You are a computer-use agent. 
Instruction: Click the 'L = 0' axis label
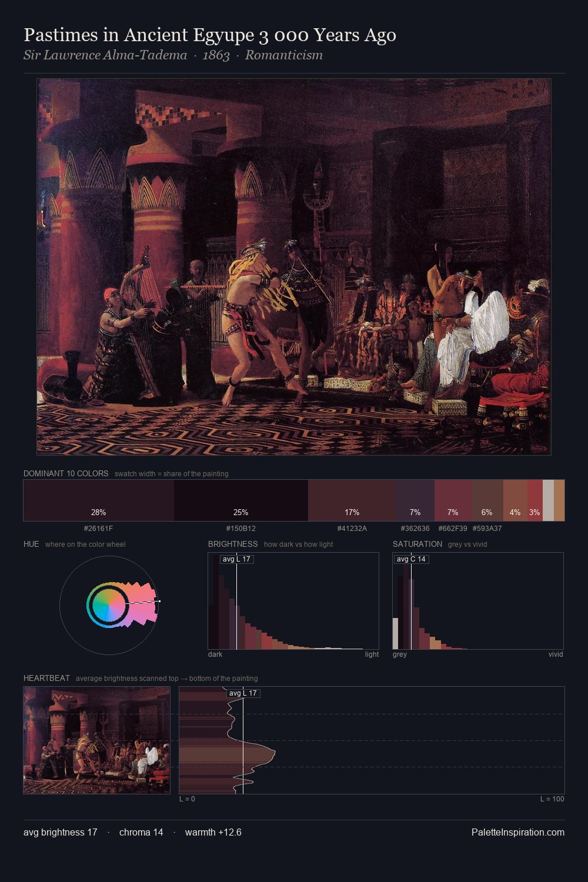[187, 799]
